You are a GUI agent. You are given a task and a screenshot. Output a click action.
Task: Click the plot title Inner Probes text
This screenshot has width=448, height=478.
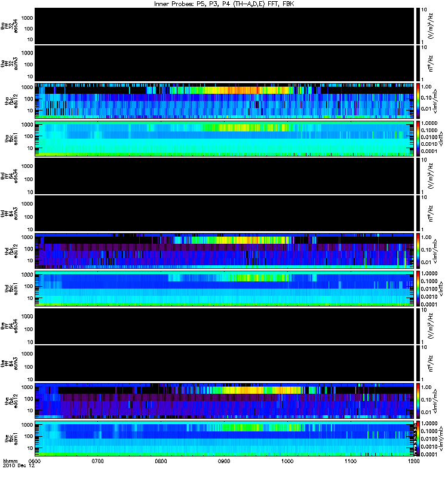[224, 4]
